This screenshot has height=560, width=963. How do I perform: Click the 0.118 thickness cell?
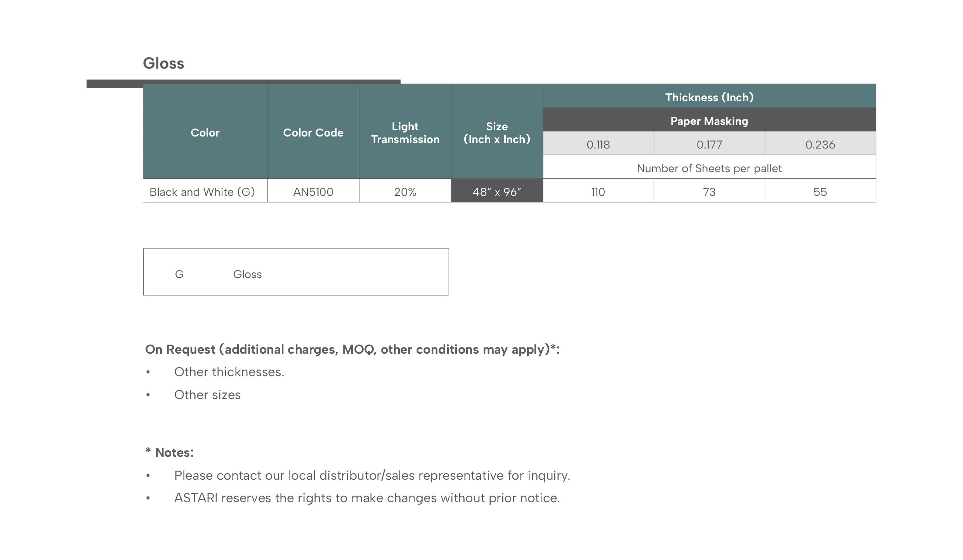point(598,143)
